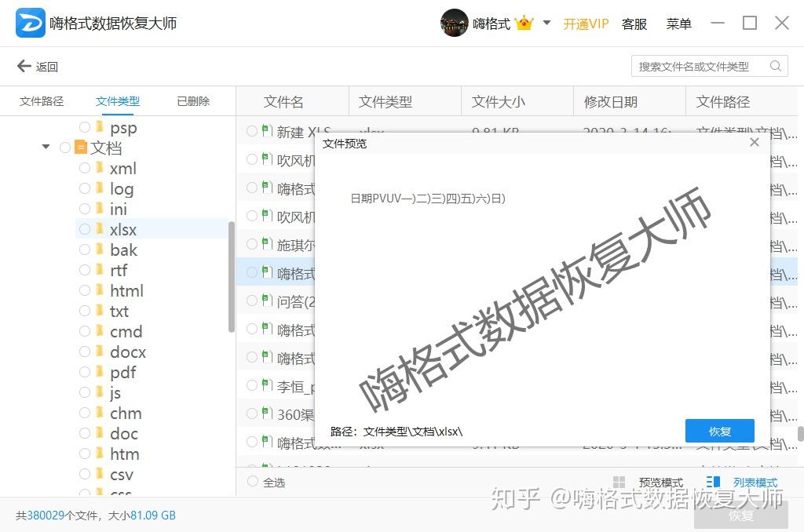The width and height of the screenshot is (804, 532).
Task: Select the bak type in tree
Action: coord(123,250)
